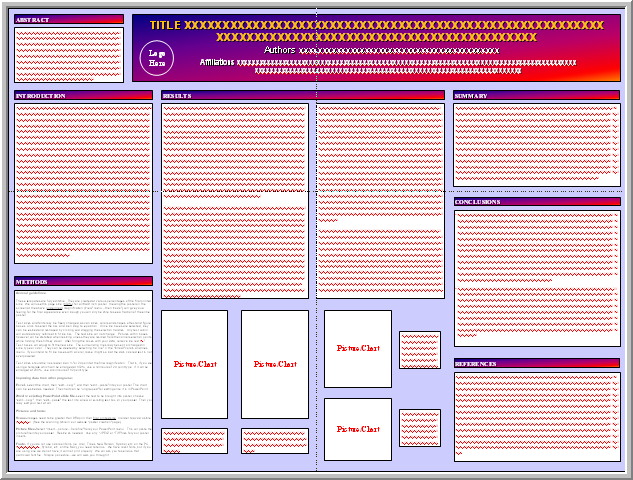Screen dimensions: 633x480
Task: Select the INTRODUCTION header bar
Action: point(83,96)
